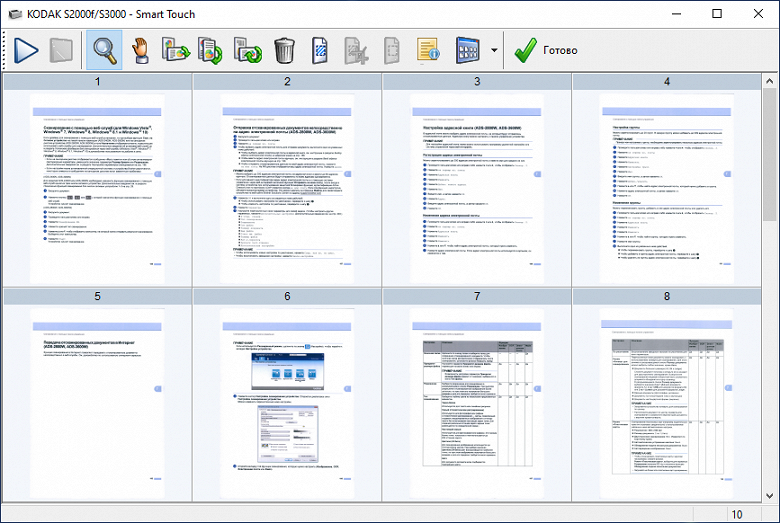
Task: Click header number 3 above third page
Action: tap(477, 82)
